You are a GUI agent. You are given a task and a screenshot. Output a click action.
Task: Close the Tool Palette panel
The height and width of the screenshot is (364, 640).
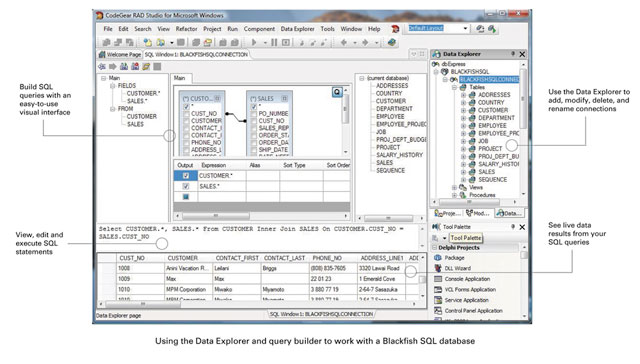(x=522, y=227)
